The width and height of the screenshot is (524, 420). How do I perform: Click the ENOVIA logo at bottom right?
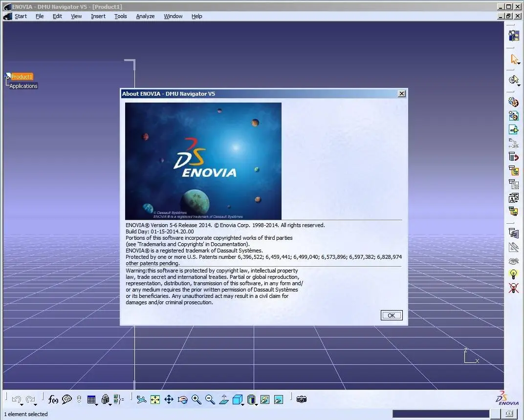pos(507,398)
